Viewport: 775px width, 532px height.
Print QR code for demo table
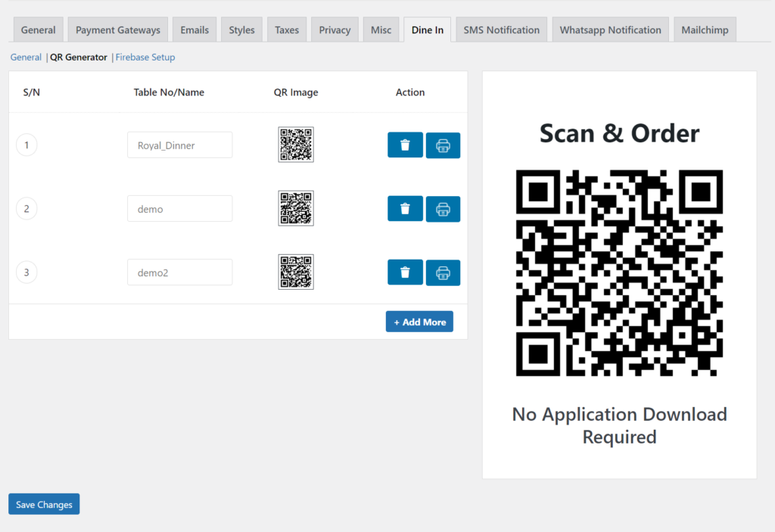[443, 209]
